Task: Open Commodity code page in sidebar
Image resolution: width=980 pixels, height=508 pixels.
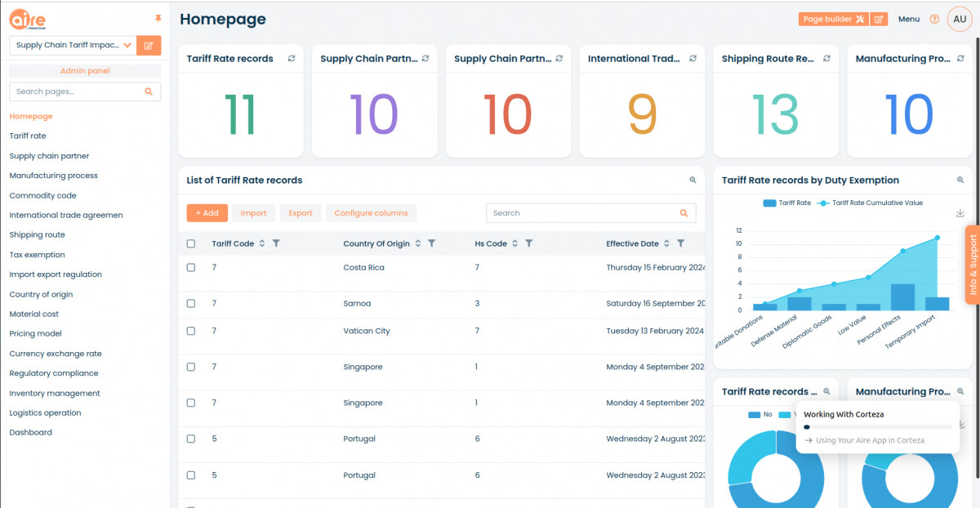Action: [42, 195]
